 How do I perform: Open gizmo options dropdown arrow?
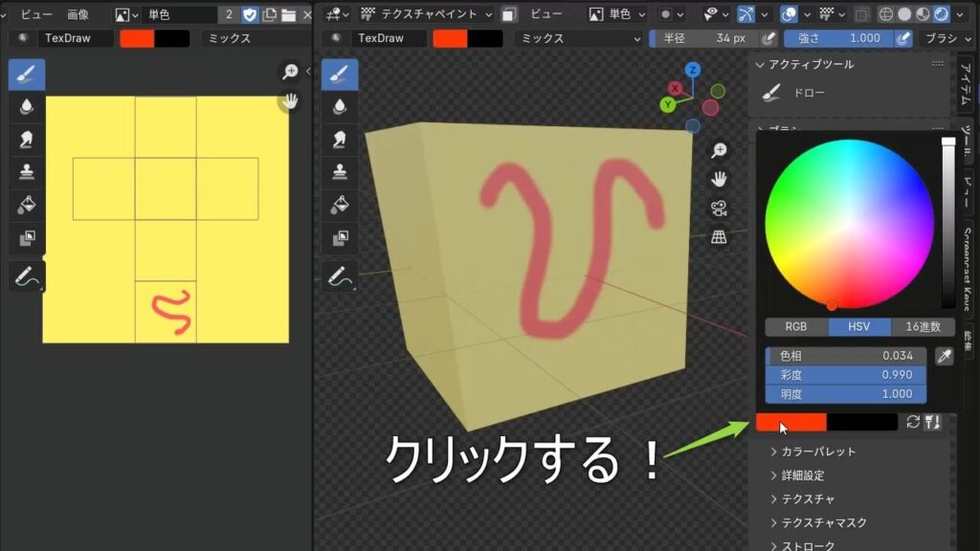click(x=764, y=13)
